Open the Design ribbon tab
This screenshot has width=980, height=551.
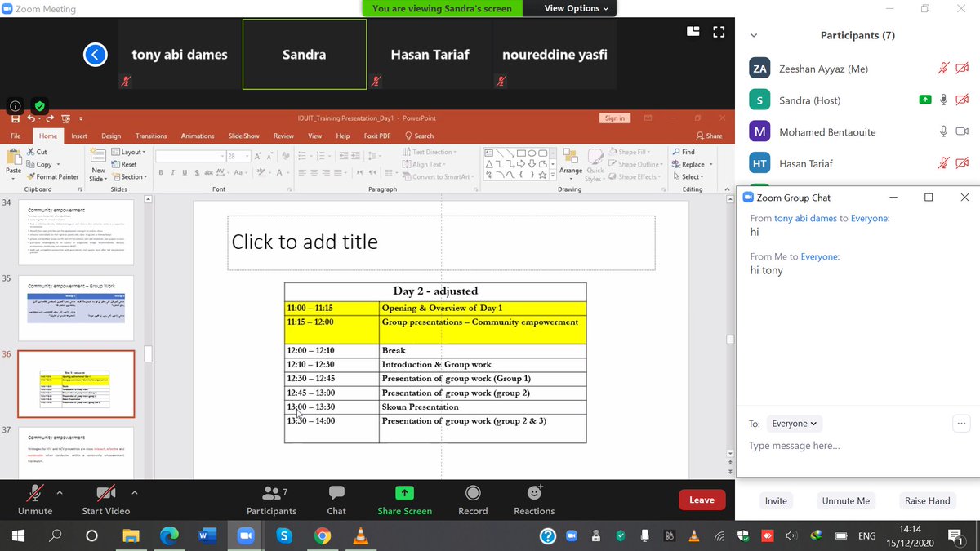click(x=111, y=136)
